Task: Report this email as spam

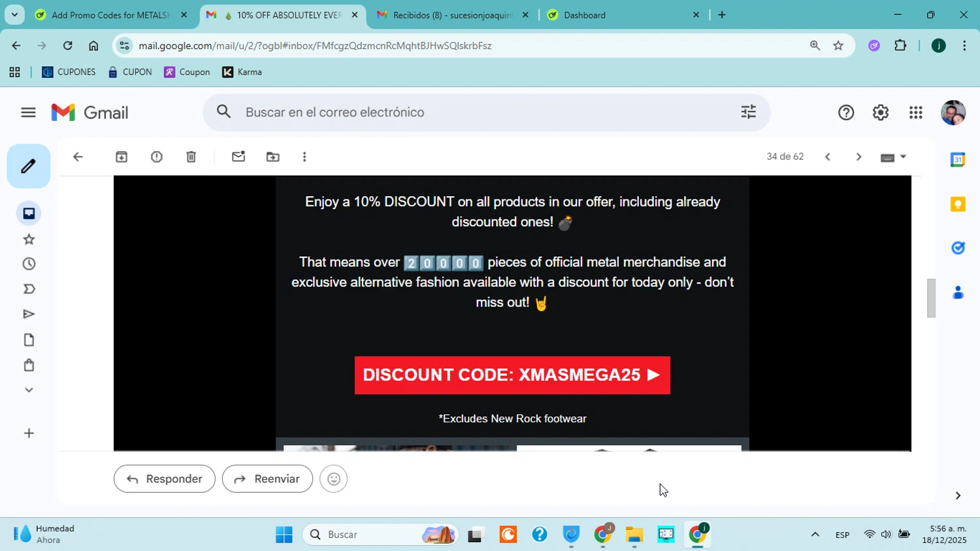Action: coord(157,157)
